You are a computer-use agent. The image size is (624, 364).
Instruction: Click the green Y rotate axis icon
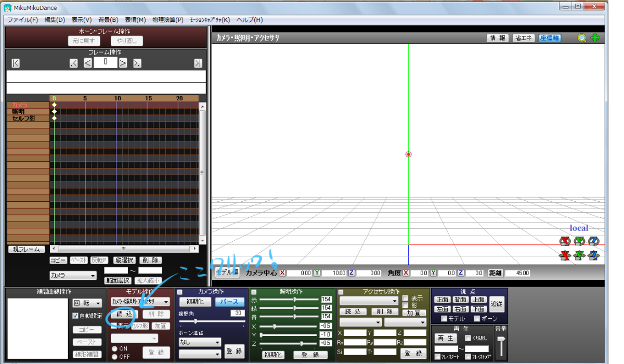point(579,241)
